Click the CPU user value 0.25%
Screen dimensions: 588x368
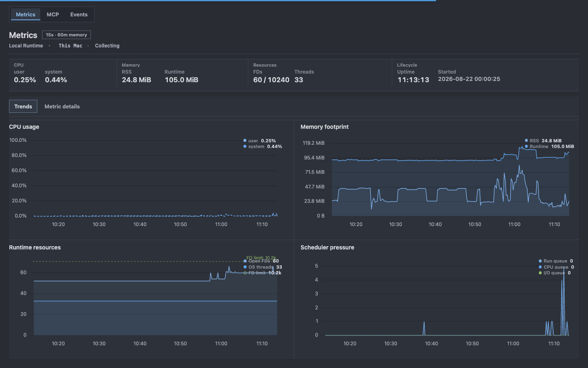25,80
